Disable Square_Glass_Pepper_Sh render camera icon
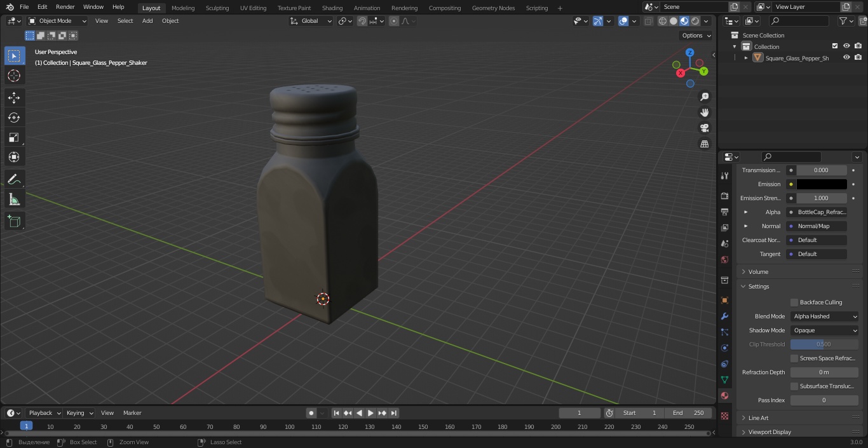Screen dimensions: 868x448 pyautogui.click(x=858, y=58)
